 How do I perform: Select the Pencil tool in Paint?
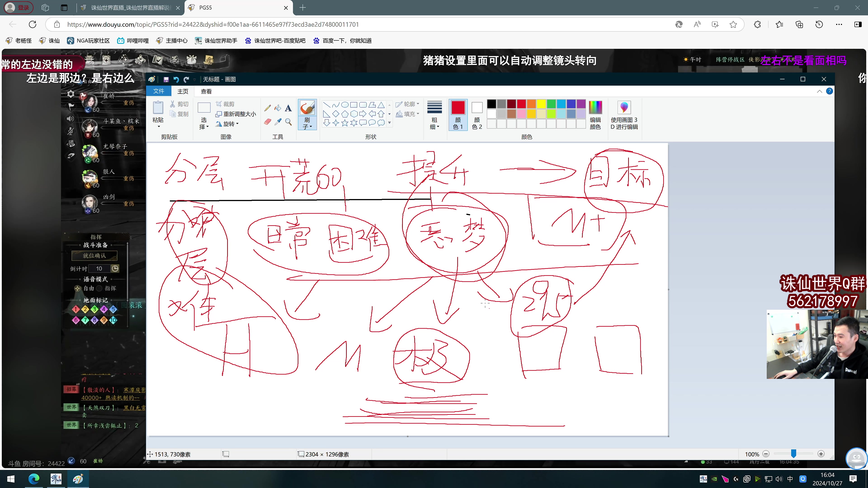(x=268, y=108)
